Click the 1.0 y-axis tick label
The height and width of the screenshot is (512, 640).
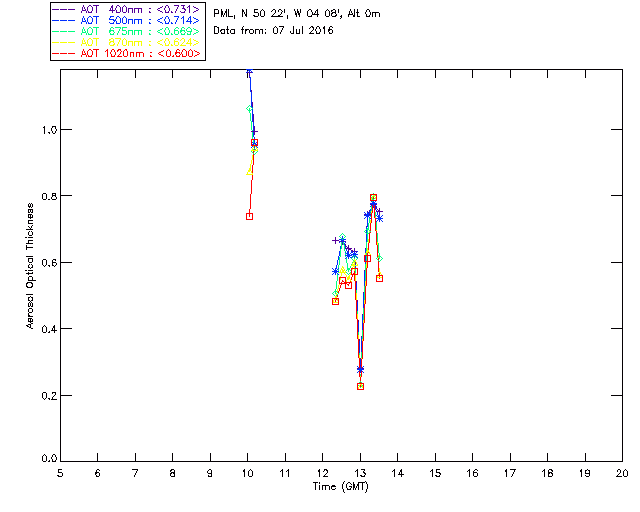point(48,130)
